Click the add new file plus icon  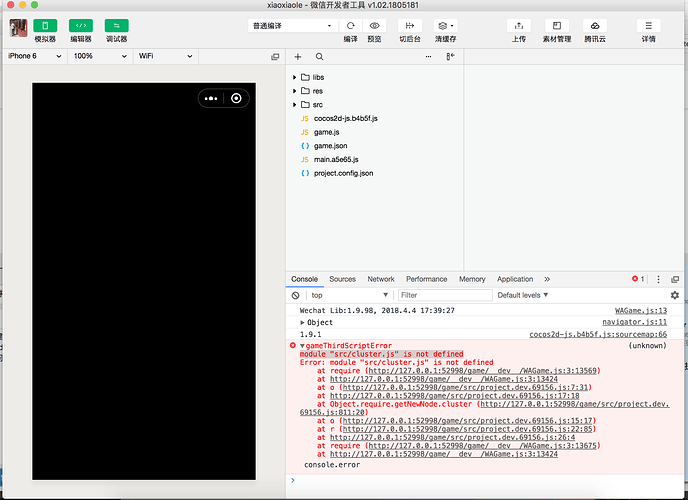pos(298,57)
